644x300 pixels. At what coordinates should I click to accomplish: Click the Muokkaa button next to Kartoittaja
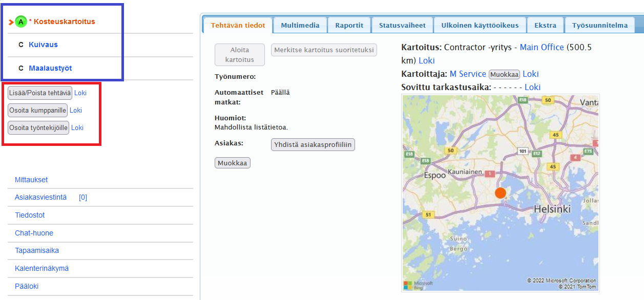click(504, 74)
